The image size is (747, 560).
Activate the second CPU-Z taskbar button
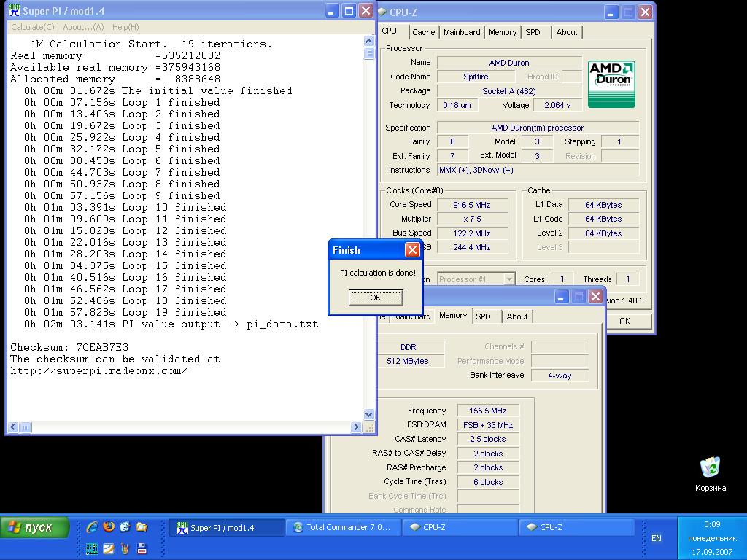click(577, 528)
